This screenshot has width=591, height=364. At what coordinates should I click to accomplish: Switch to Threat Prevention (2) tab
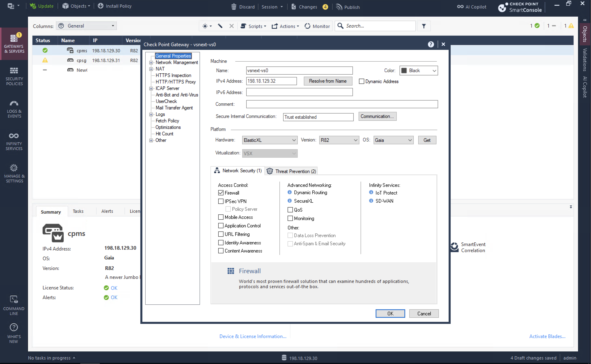(291, 171)
